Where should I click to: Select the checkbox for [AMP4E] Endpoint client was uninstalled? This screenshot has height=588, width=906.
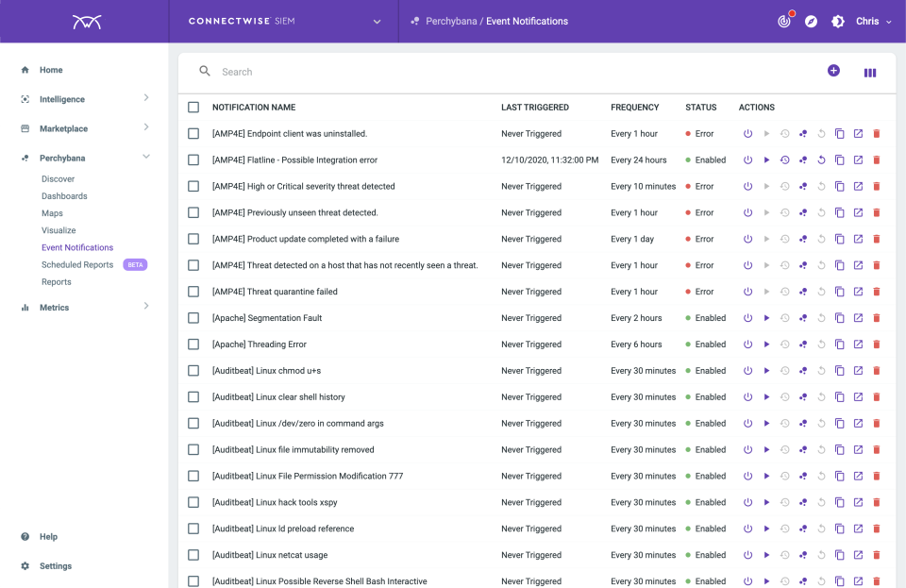[x=193, y=133]
